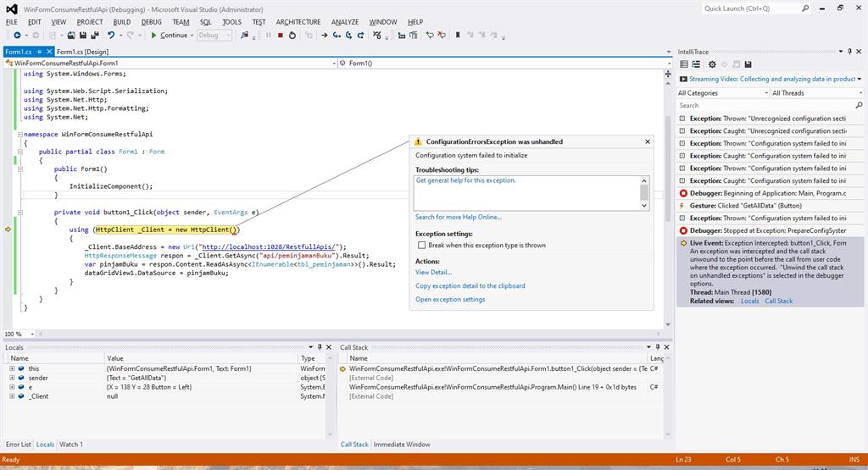Switch to the Watch 1 tab
The image size is (868, 470).
click(71, 445)
